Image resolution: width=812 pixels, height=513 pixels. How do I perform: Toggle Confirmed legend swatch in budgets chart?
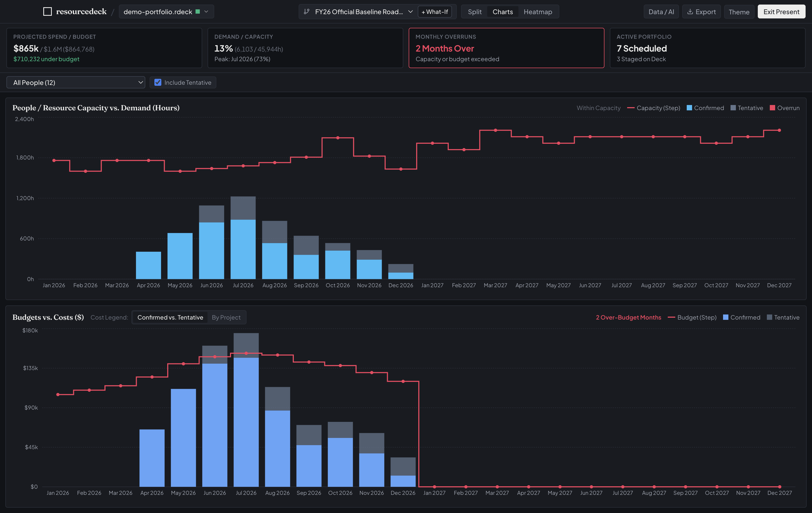(726, 317)
